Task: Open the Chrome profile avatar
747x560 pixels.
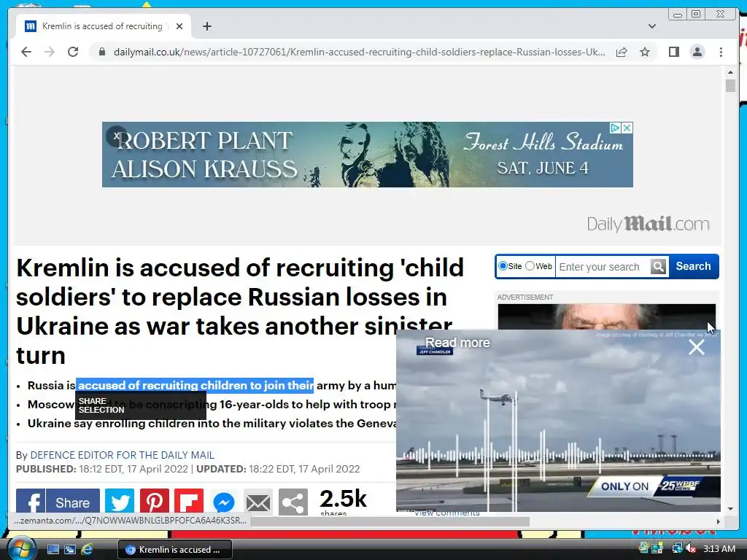Action: click(x=697, y=52)
